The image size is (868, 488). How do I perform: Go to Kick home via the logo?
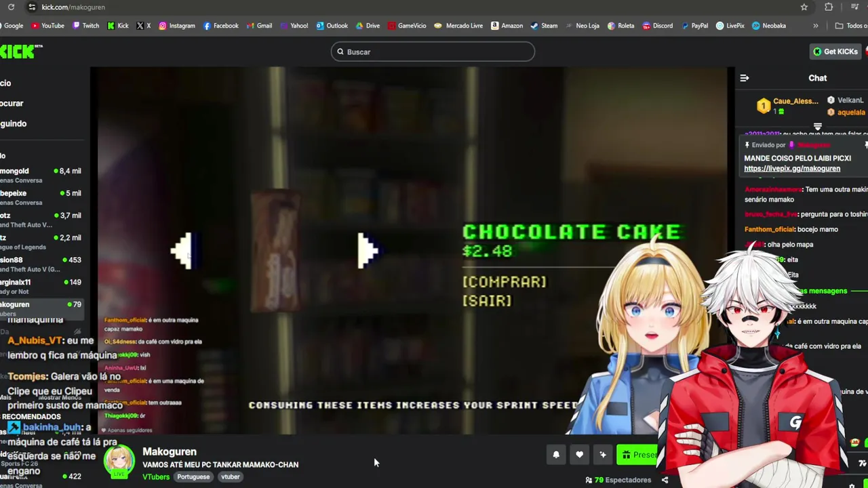(x=21, y=52)
